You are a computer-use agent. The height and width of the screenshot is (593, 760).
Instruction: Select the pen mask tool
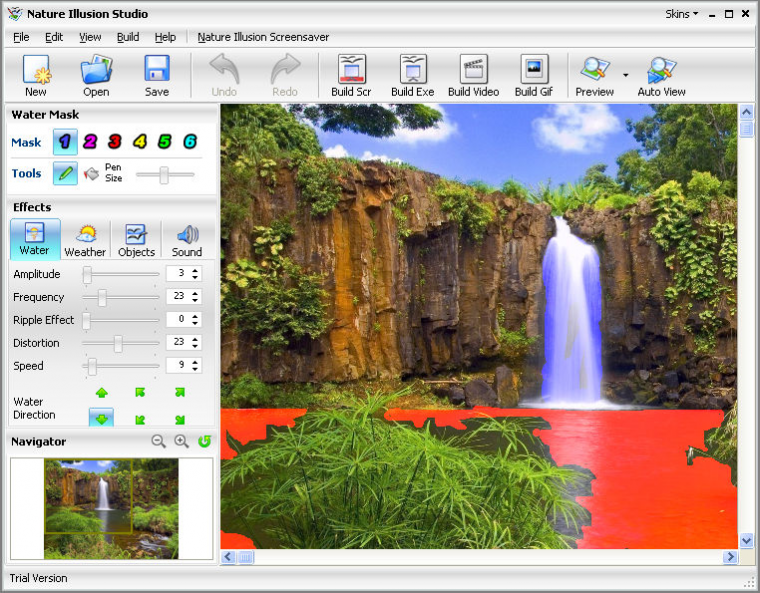[x=65, y=173]
